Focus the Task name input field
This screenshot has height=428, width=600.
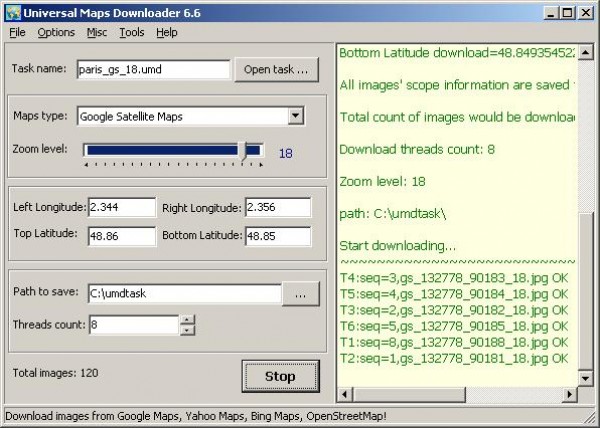pos(153,70)
